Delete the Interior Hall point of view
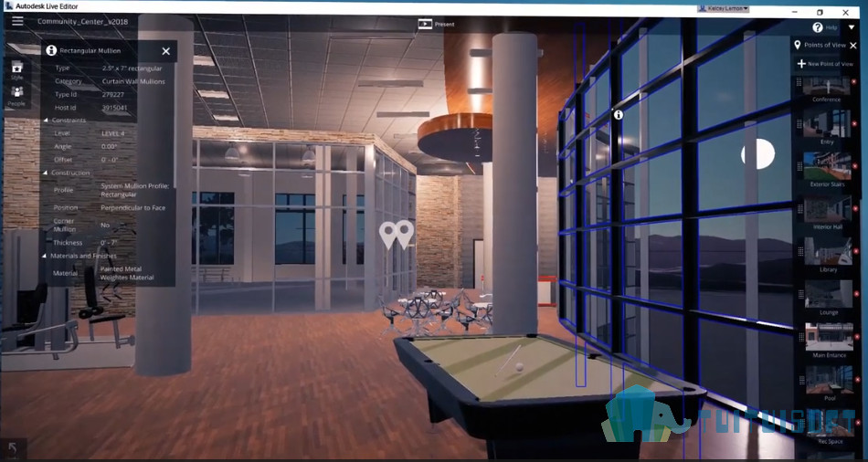This screenshot has width=868, height=462. click(856, 209)
